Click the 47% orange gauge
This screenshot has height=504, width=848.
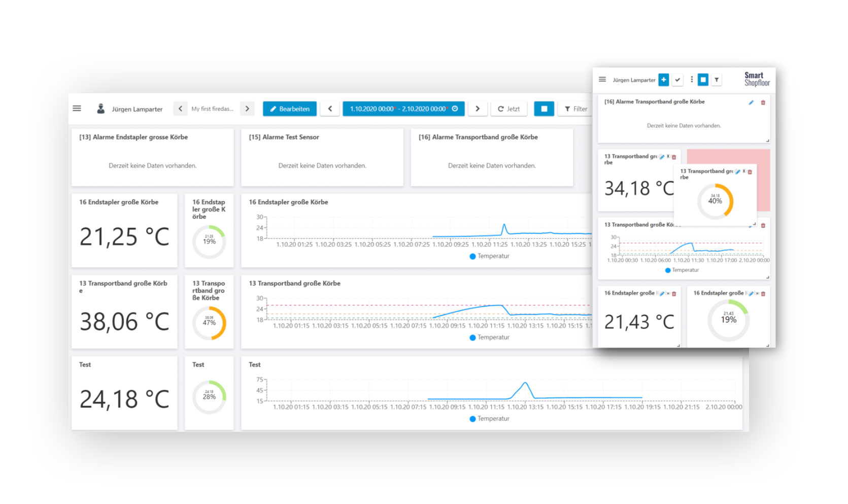coord(209,323)
